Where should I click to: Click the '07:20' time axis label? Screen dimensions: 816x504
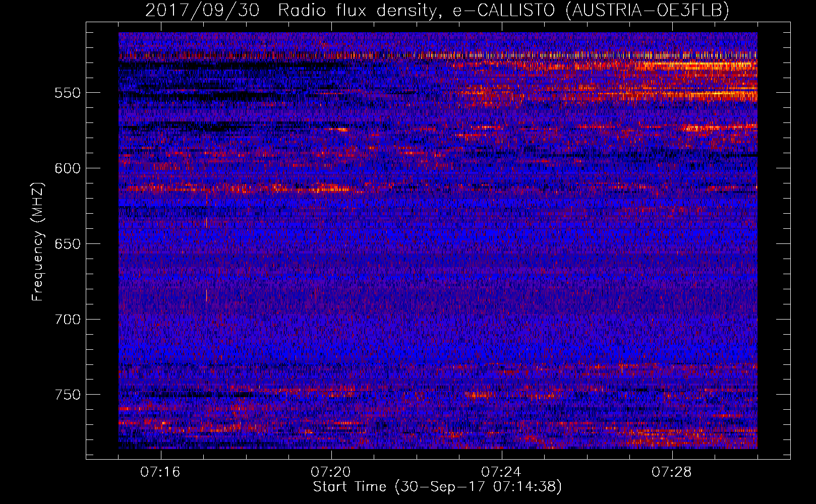coord(331,472)
